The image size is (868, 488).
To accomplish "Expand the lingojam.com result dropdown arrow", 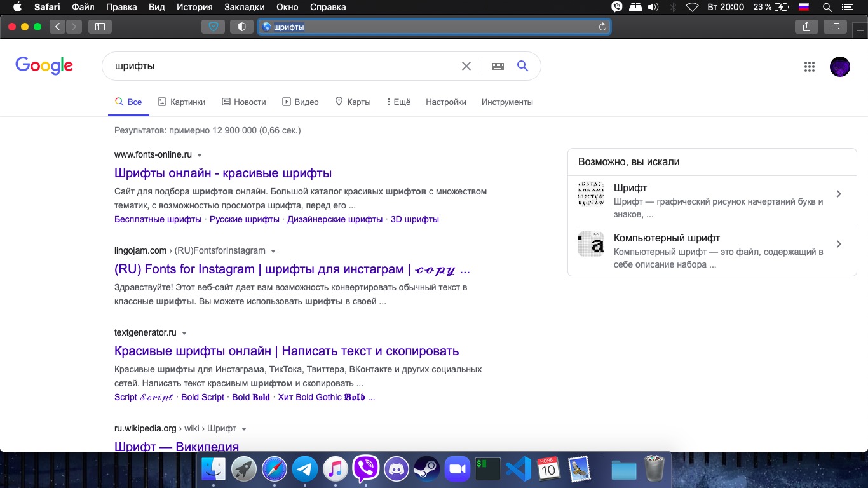I will (273, 251).
